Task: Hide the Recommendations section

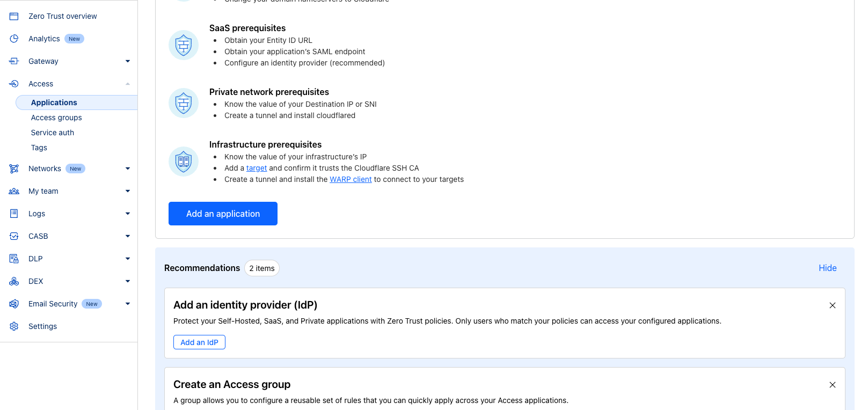Action: pos(827,268)
